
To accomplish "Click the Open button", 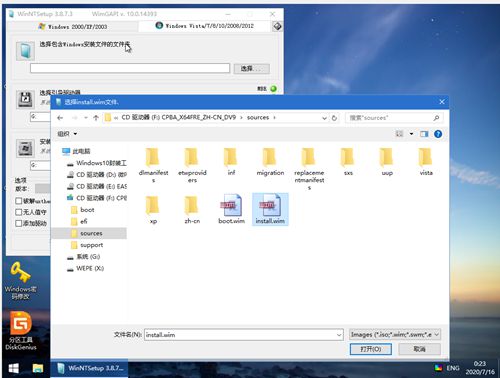I will click(x=371, y=349).
